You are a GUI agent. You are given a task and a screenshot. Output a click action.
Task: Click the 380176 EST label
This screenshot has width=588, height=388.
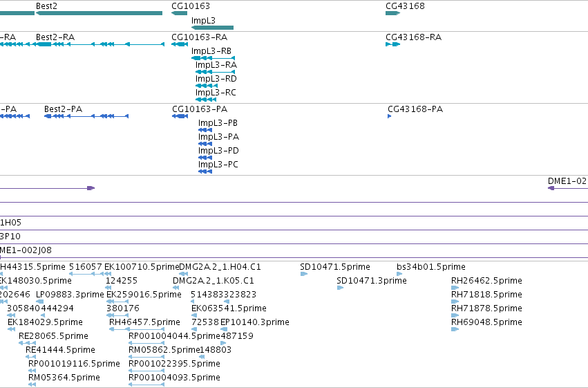[x=122, y=308]
